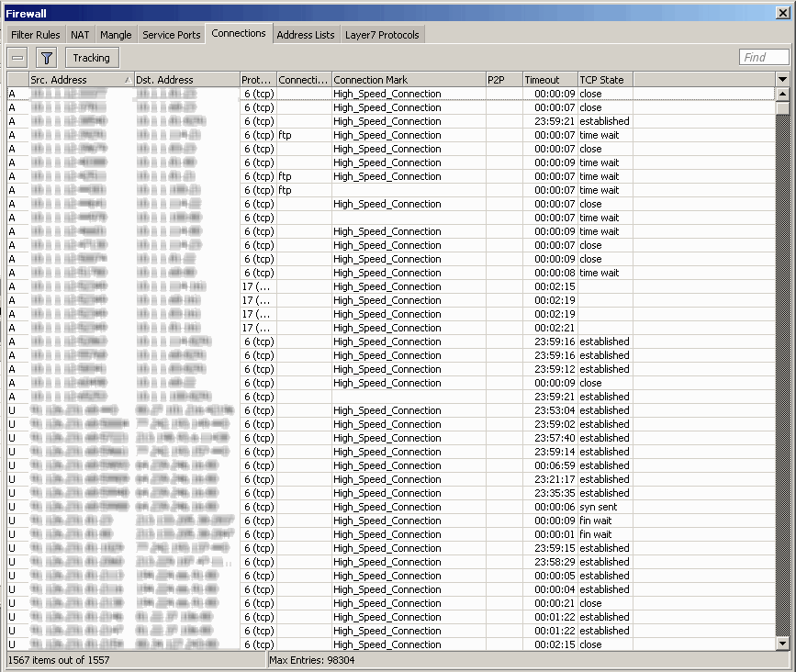
Task: Click the remove connection minus icon
Action: 17,57
